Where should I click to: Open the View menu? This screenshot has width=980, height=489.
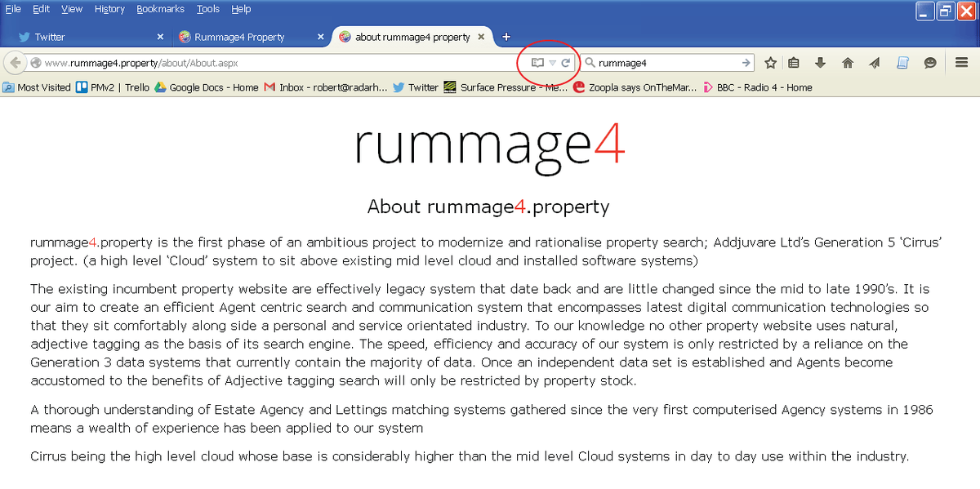(72, 9)
